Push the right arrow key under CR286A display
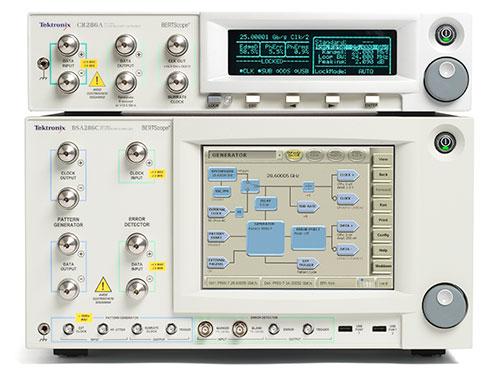This screenshot has height=375, width=500. (332, 99)
